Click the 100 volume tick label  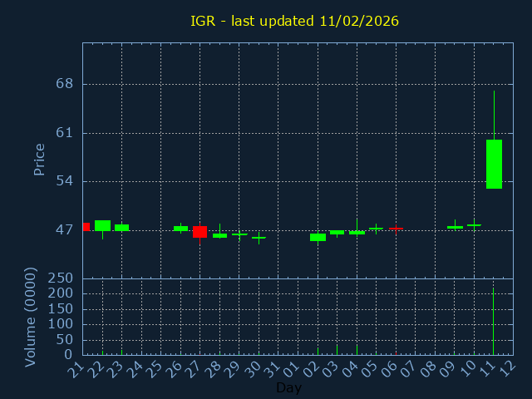[x=60, y=324]
